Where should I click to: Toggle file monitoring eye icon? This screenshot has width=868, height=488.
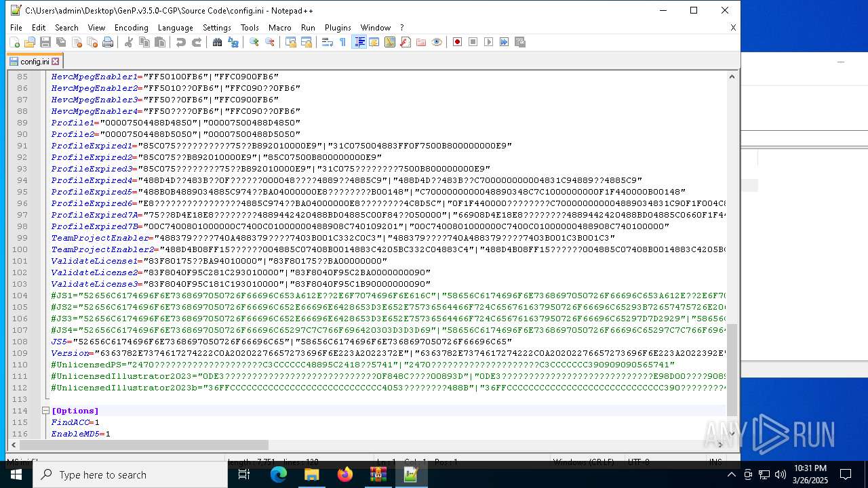437,42
